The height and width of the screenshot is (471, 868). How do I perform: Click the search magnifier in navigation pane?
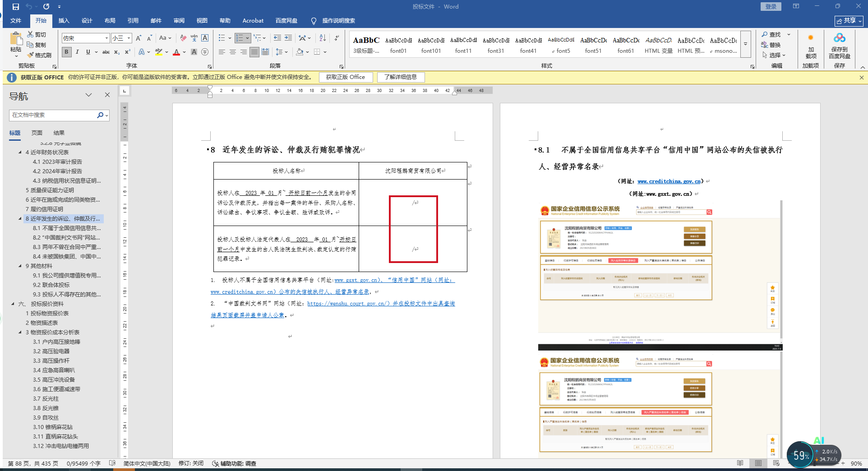[x=100, y=115]
